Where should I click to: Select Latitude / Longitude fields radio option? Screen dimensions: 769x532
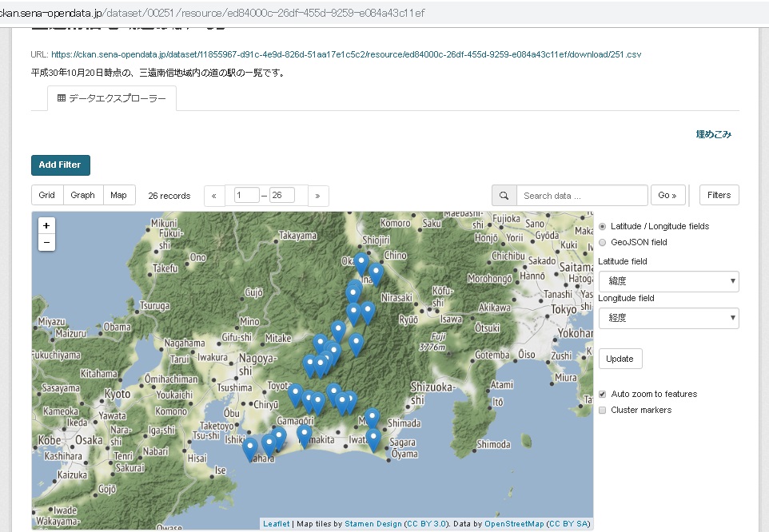click(x=603, y=227)
